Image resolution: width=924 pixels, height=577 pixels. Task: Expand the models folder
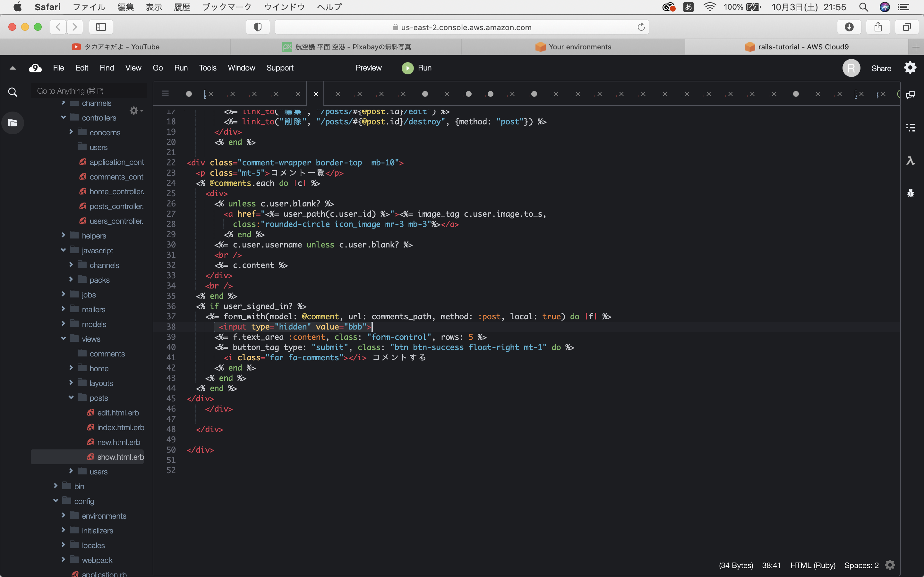click(x=64, y=324)
